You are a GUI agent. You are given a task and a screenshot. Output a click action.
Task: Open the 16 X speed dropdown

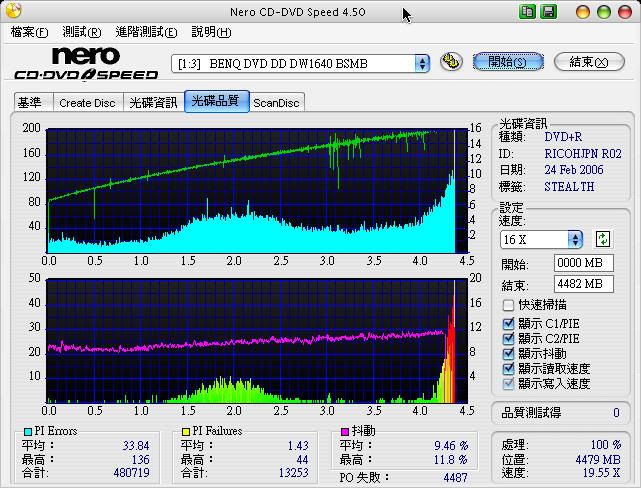point(541,240)
